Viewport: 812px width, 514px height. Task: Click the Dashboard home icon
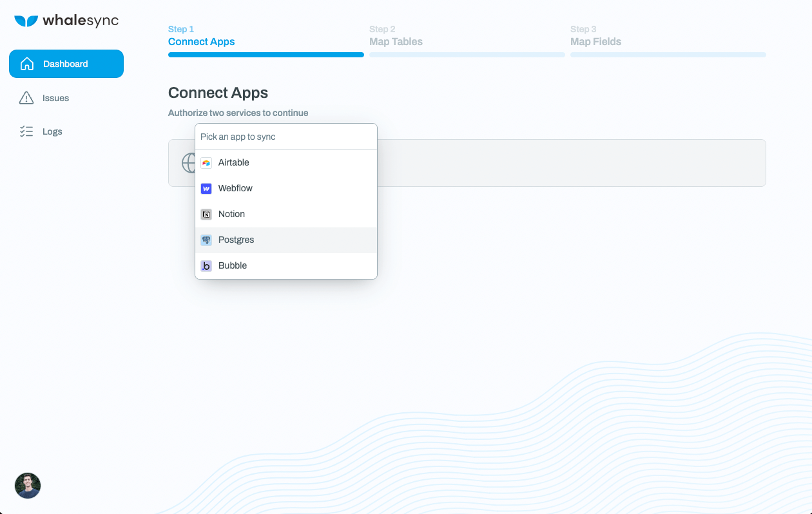point(27,64)
